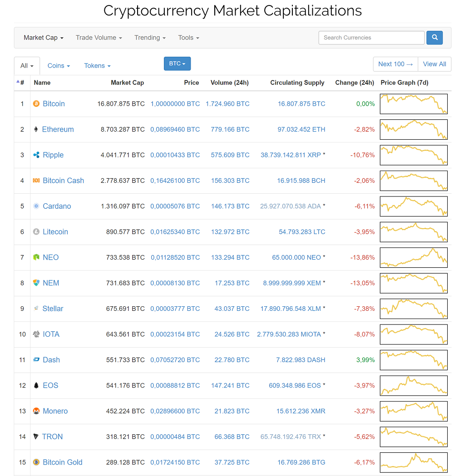Open the Ethereum currency link
The width and height of the screenshot is (454, 476).
click(58, 129)
